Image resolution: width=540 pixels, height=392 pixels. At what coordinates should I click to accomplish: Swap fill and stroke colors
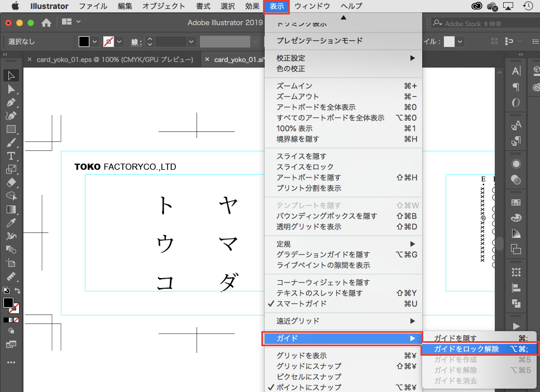17,290
